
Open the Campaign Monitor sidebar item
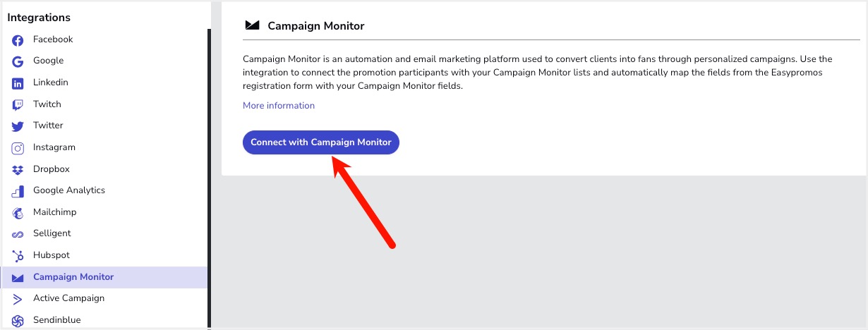104,277
